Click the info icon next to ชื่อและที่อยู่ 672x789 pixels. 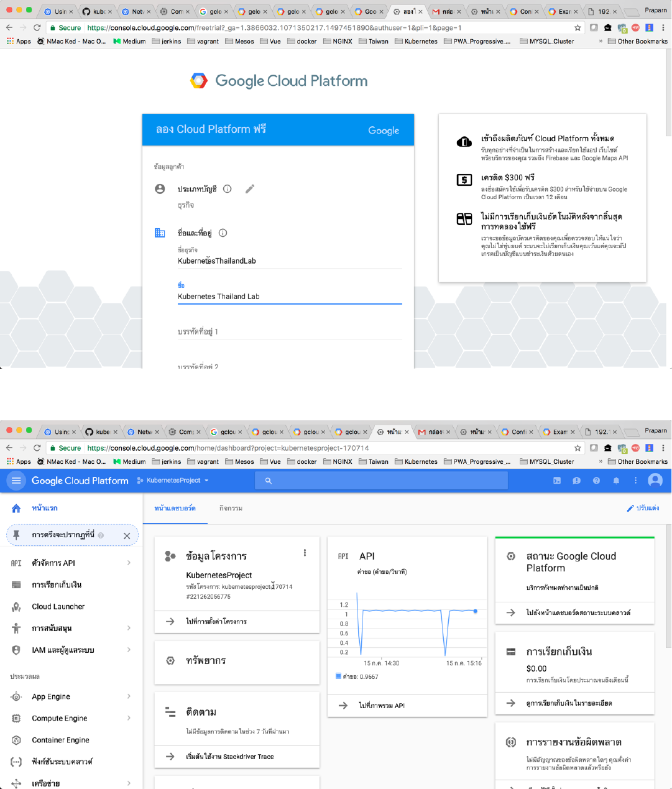pos(223,233)
